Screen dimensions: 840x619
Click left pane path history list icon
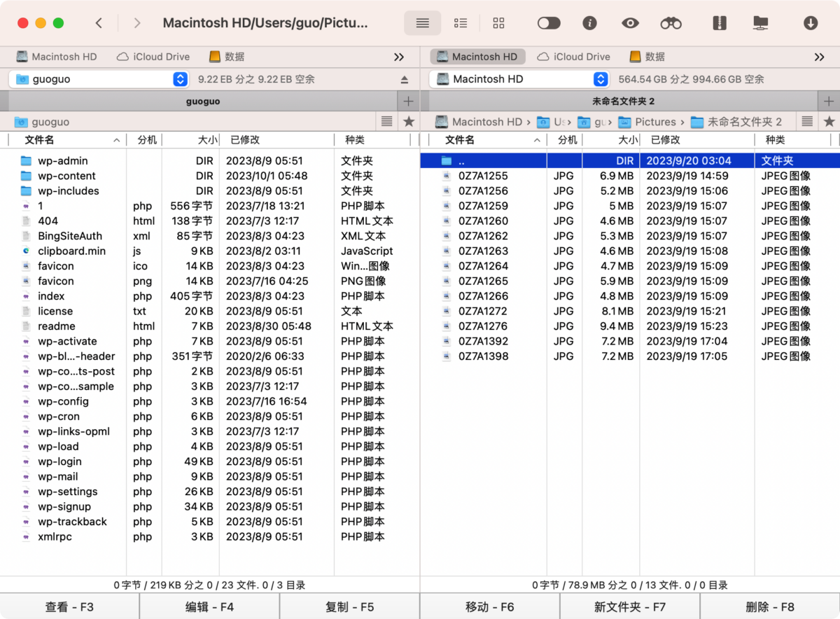coord(387,122)
